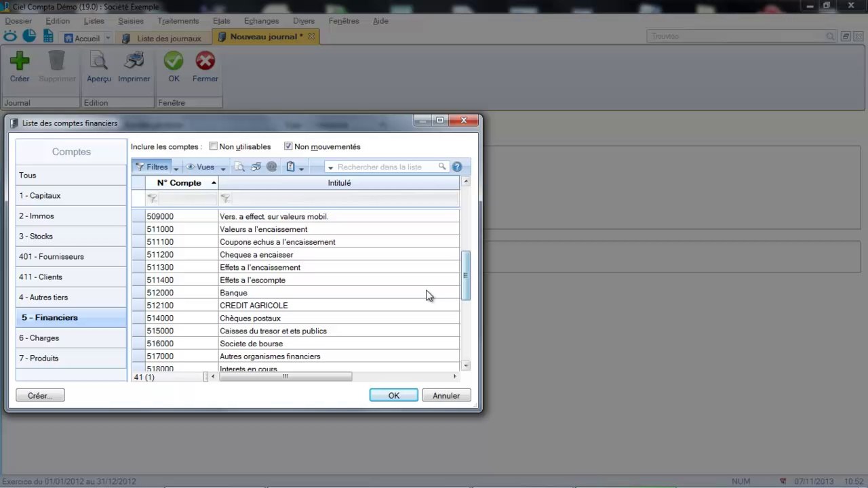Select 4 - Autres tiers category
The height and width of the screenshot is (488, 868).
(71, 297)
